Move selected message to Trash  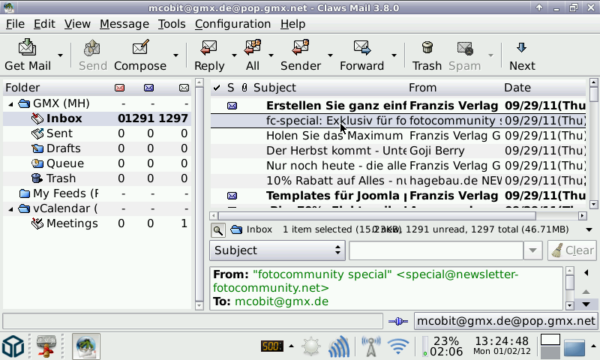[427, 55]
